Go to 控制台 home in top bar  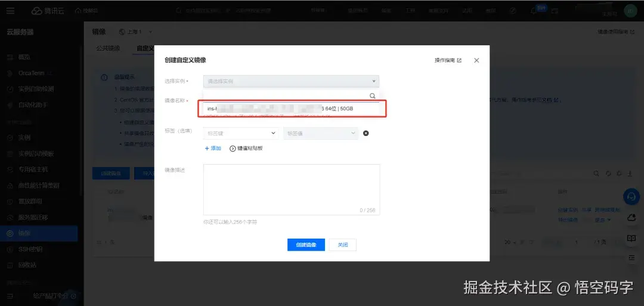(x=86, y=11)
